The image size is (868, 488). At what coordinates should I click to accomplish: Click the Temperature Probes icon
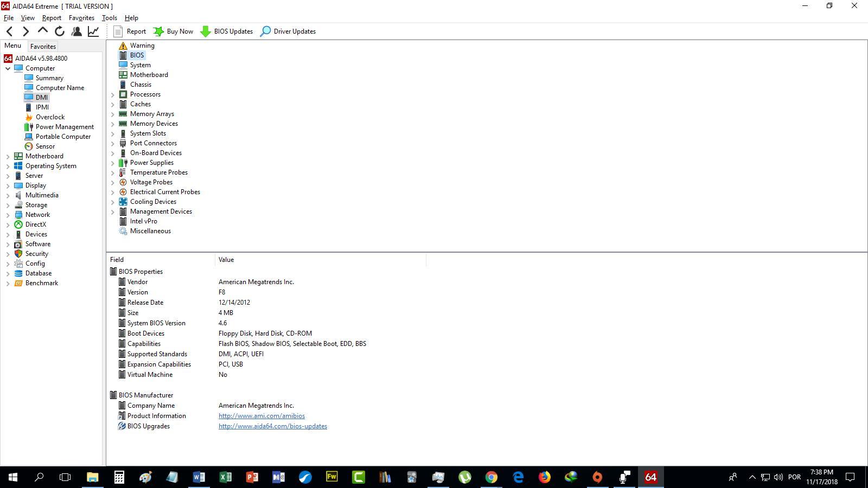pyautogui.click(x=123, y=172)
